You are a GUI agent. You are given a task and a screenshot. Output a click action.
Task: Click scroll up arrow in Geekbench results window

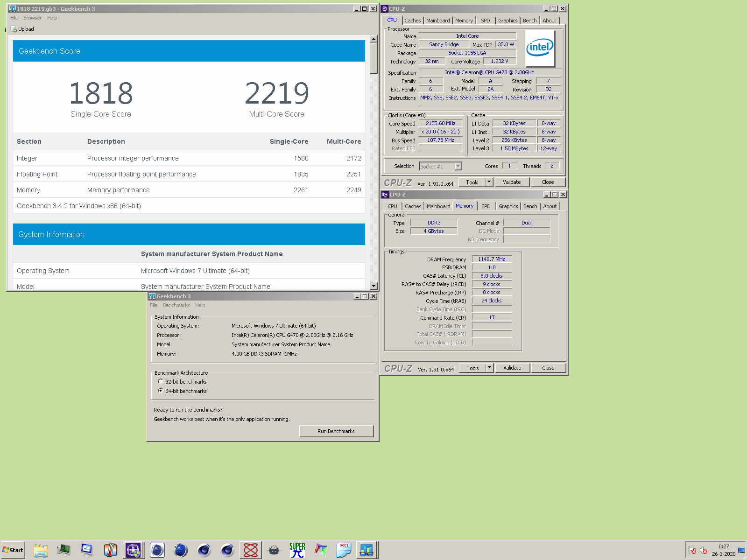click(374, 39)
